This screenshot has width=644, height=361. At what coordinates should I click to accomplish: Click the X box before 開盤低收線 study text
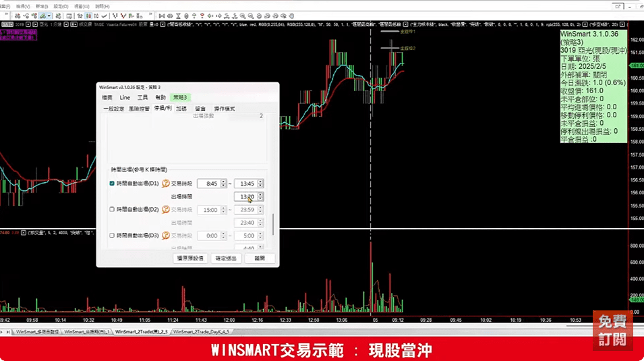pyautogui.click(x=163, y=25)
